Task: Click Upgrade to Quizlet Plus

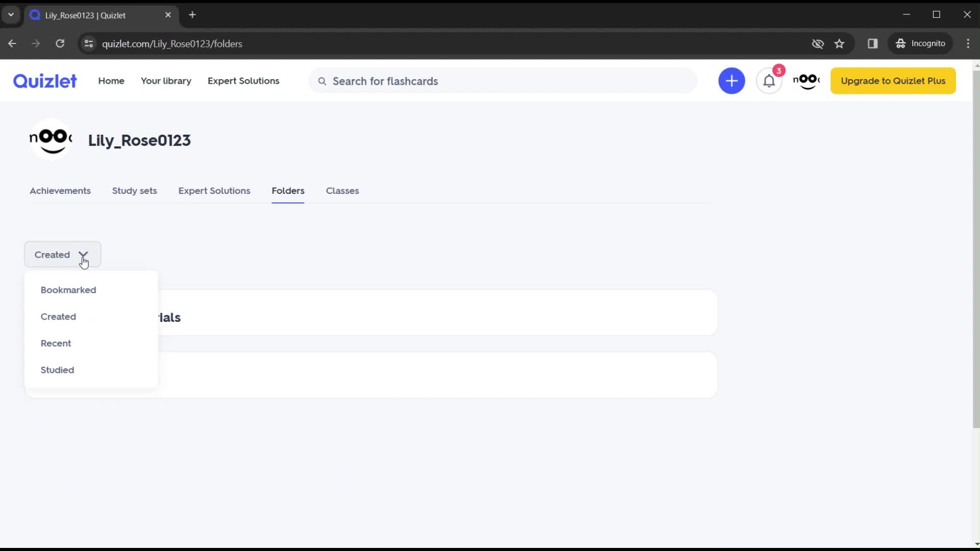Action: click(893, 81)
